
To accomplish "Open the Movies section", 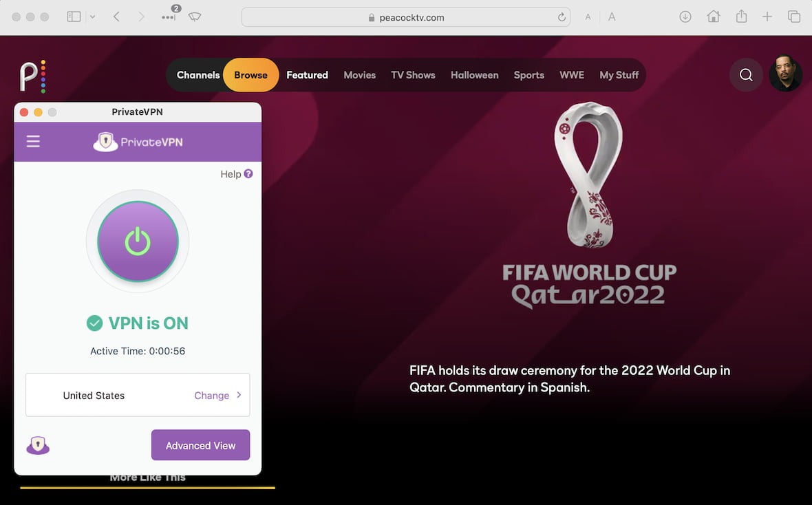I will (x=359, y=75).
